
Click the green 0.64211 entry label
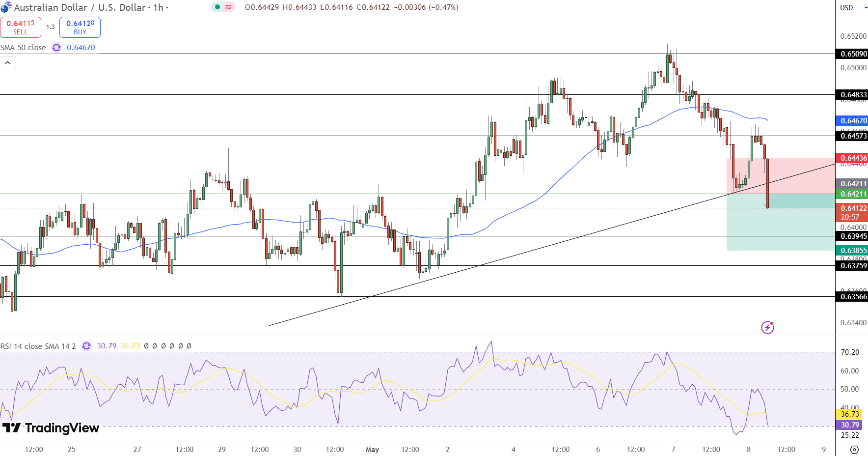(x=852, y=194)
